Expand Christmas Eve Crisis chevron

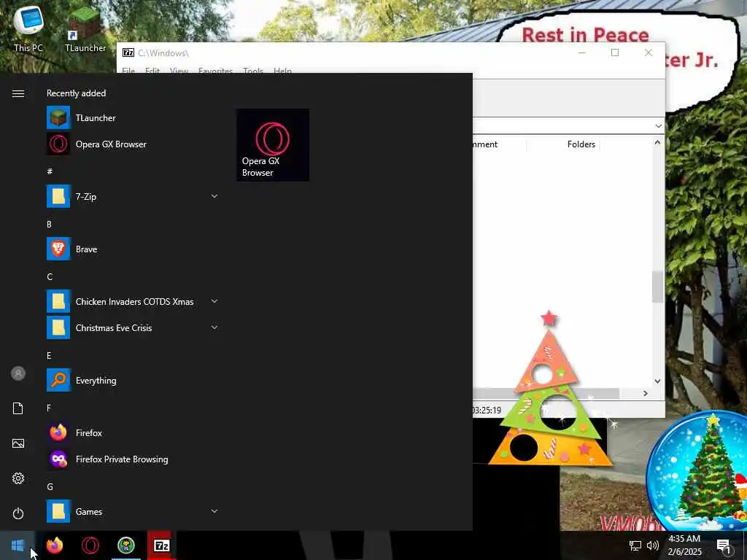point(214,327)
